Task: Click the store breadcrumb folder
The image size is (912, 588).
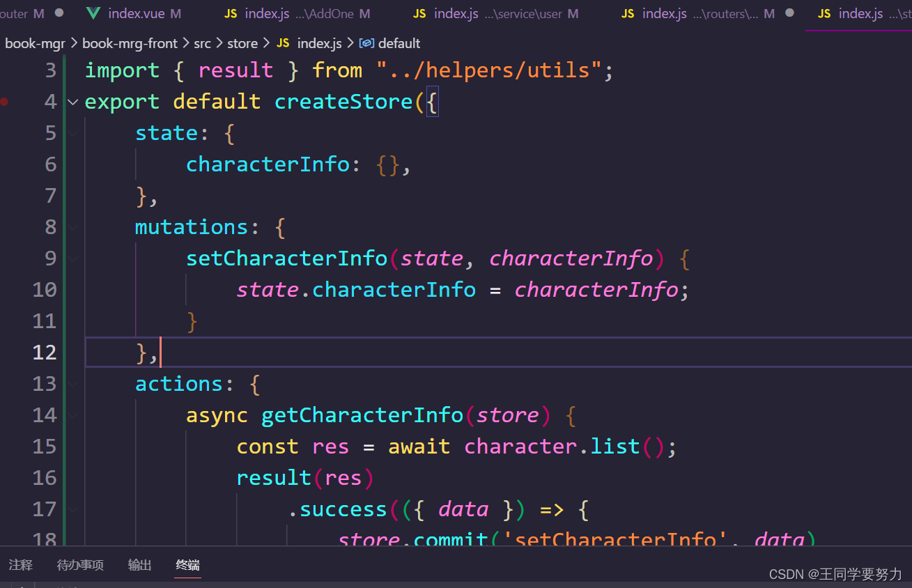Action: (x=242, y=43)
